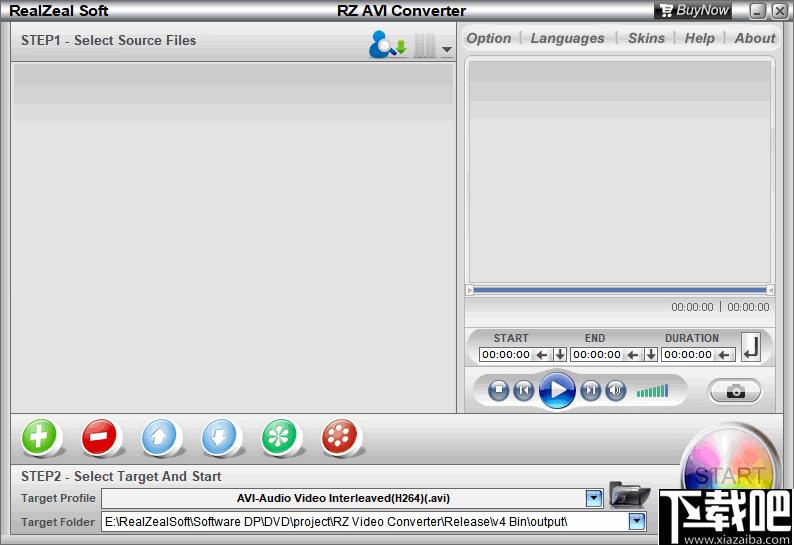
Task: Open output folder with the folder icon
Action: [x=628, y=496]
